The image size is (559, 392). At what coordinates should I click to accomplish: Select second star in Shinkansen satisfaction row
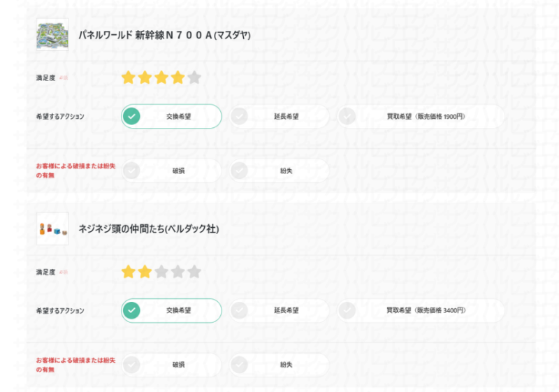click(x=145, y=78)
